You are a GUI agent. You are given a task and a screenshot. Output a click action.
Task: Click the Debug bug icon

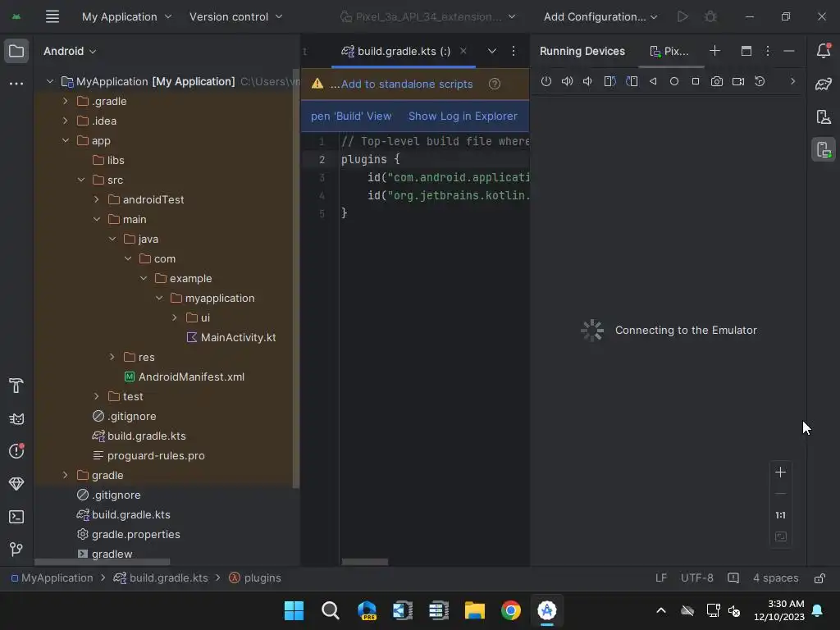tap(710, 16)
